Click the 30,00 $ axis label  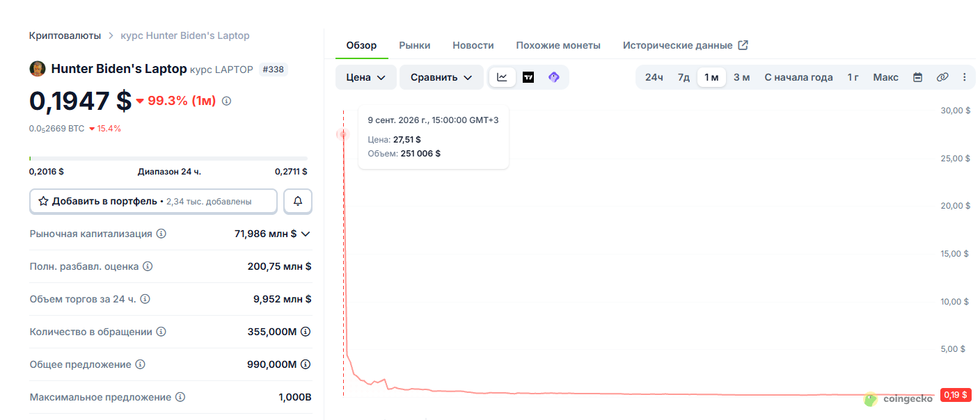click(x=955, y=111)
